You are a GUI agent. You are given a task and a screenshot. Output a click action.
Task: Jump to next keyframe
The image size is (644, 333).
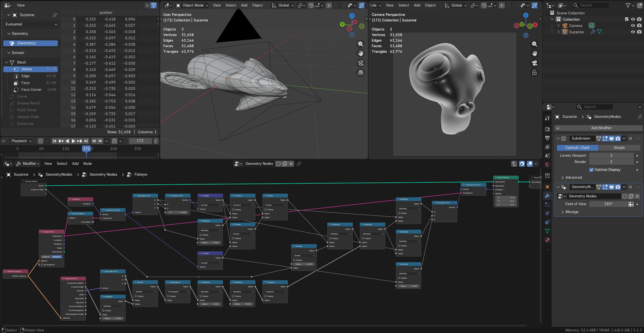(80, 141)
